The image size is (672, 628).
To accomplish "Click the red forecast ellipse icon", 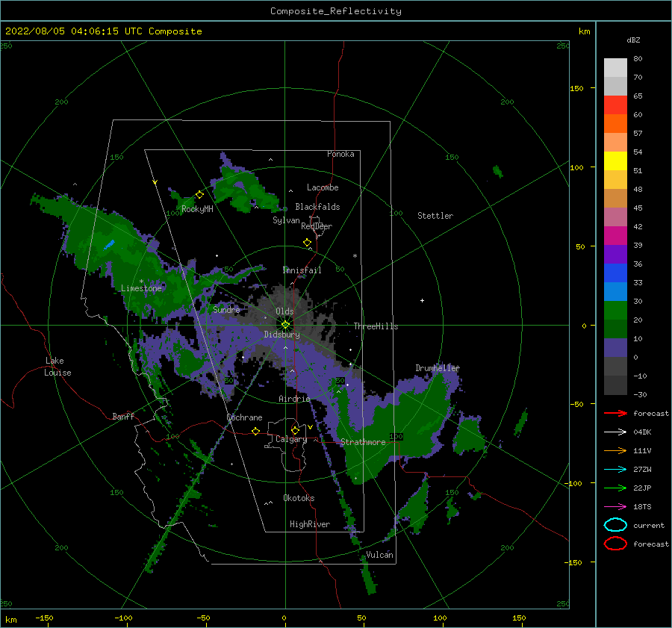I will 615,544.
